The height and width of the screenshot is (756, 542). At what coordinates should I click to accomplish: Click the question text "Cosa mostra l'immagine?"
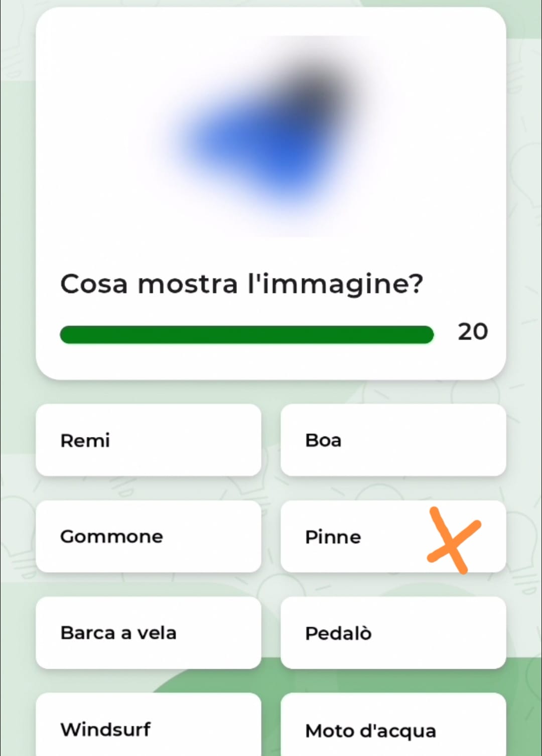(x=241, y=284)
